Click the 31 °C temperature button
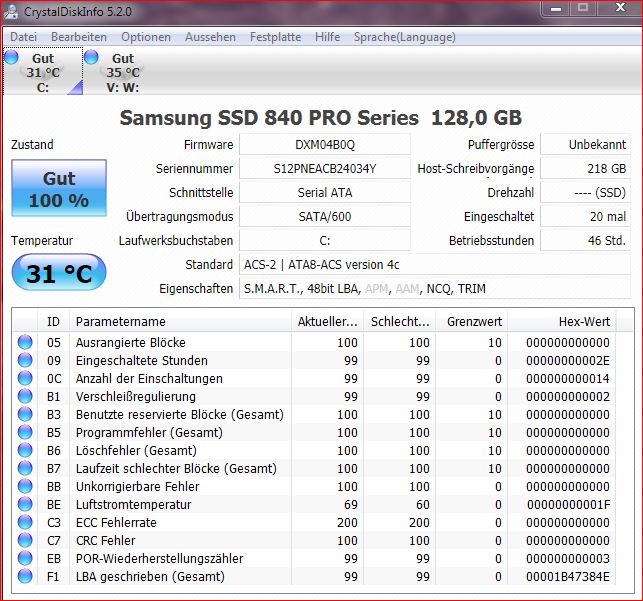Screen dimensions: 643x601 [59, 272]
